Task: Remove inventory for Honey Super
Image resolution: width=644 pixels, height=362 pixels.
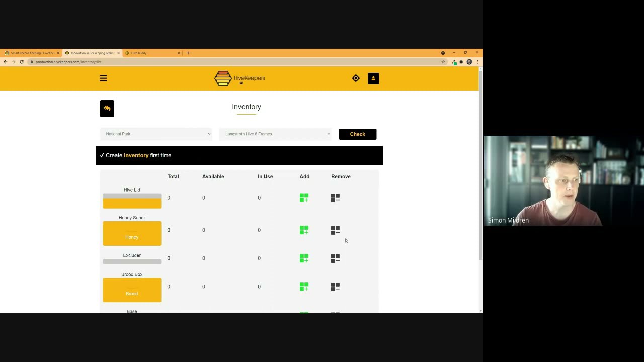Action: pyautogui.click(x=335, y=230)
